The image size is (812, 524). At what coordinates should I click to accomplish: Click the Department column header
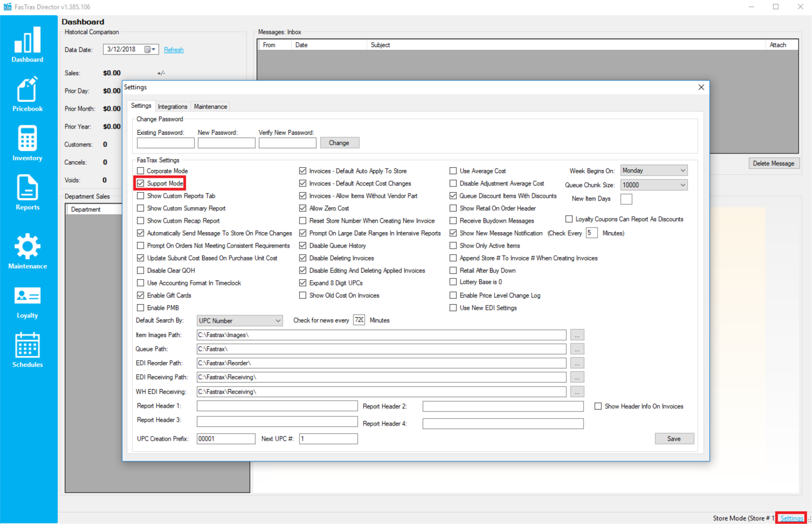coord(95,209)
